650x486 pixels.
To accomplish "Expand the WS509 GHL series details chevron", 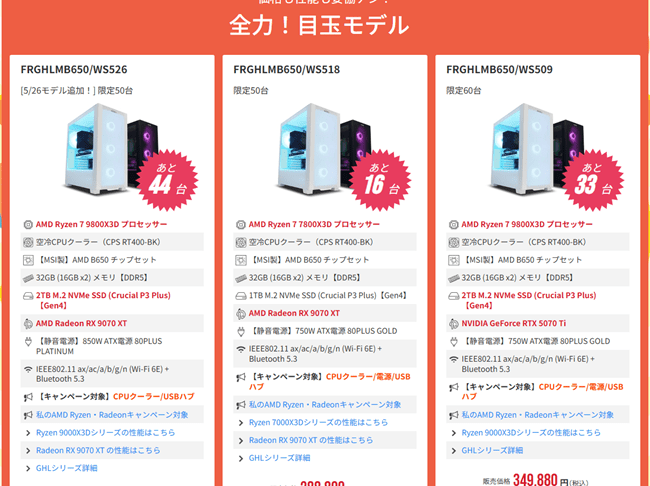I will 454,451.
